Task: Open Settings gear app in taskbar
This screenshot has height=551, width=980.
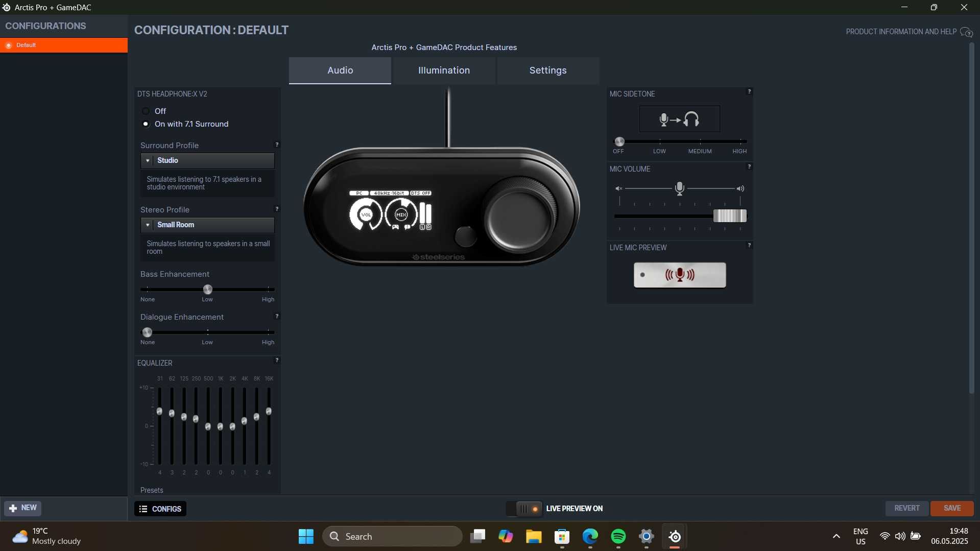Action: (646, 536)
